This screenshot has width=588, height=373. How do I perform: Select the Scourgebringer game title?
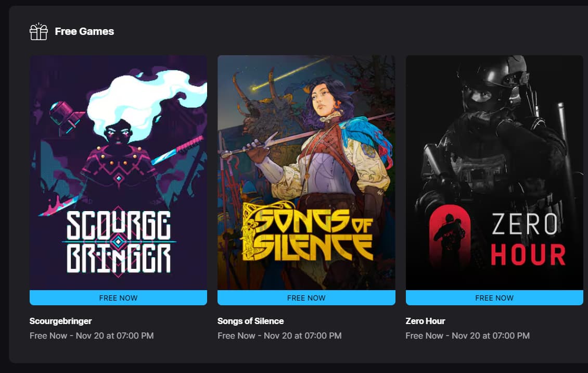(x=61, y=321)
